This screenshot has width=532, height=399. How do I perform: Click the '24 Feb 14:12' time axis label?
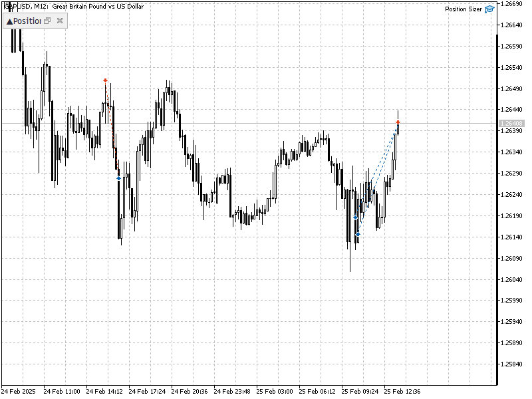coord(104,391)
